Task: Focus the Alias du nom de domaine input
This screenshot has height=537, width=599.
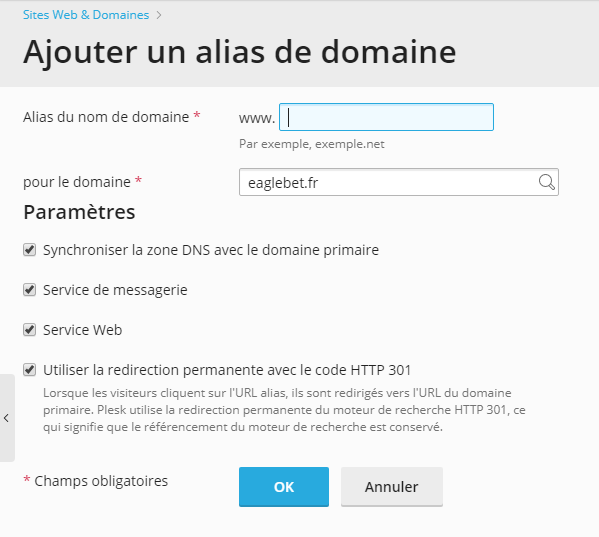Action: (x=386, y=117)
